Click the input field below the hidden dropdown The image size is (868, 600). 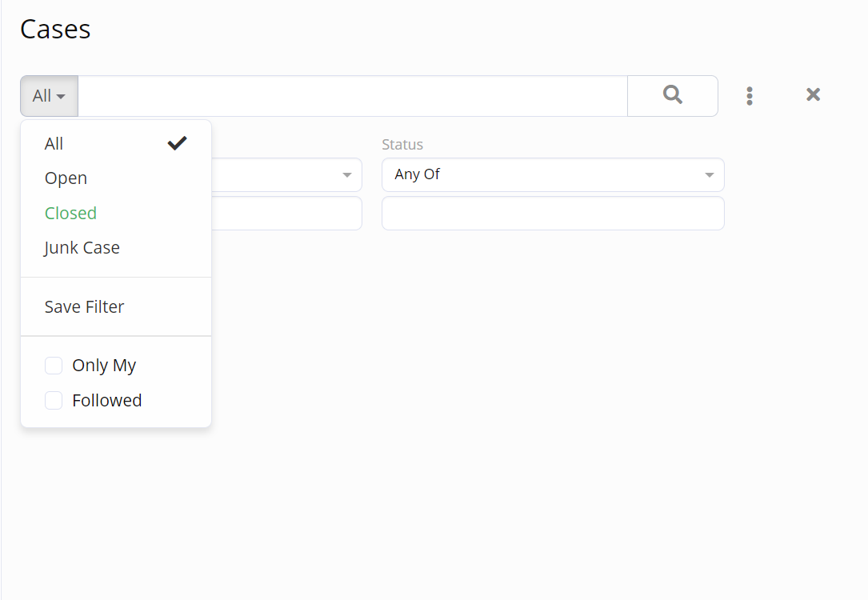pos(286,213)
